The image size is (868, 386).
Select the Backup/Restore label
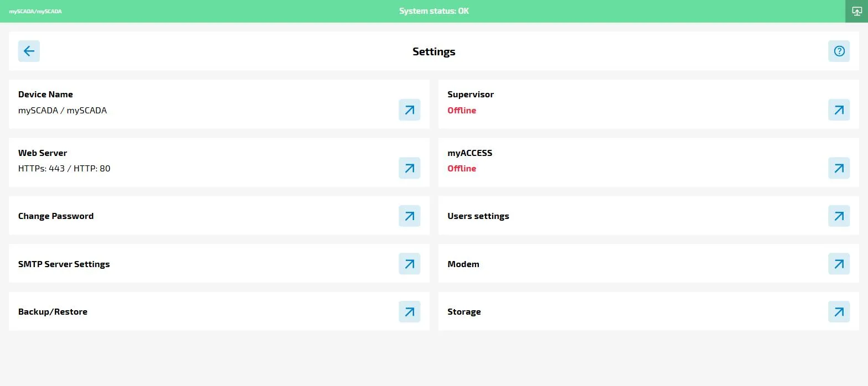53,312
